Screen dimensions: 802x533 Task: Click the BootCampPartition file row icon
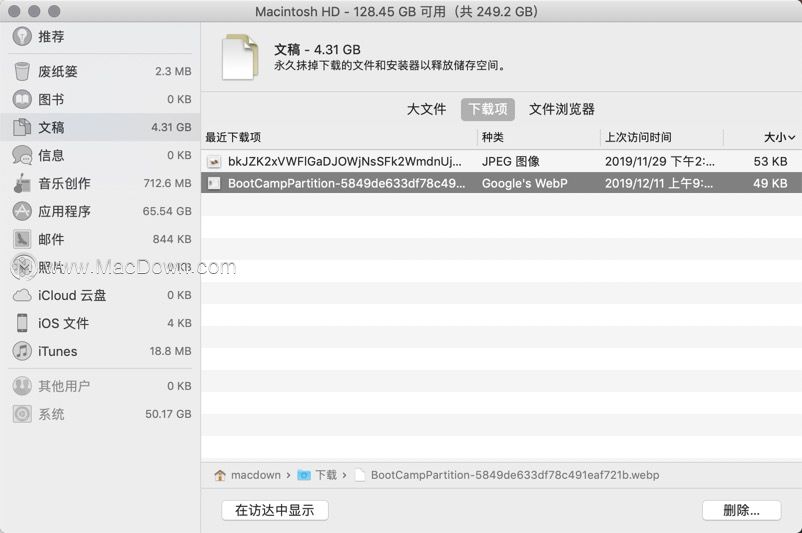click(214, 183)
